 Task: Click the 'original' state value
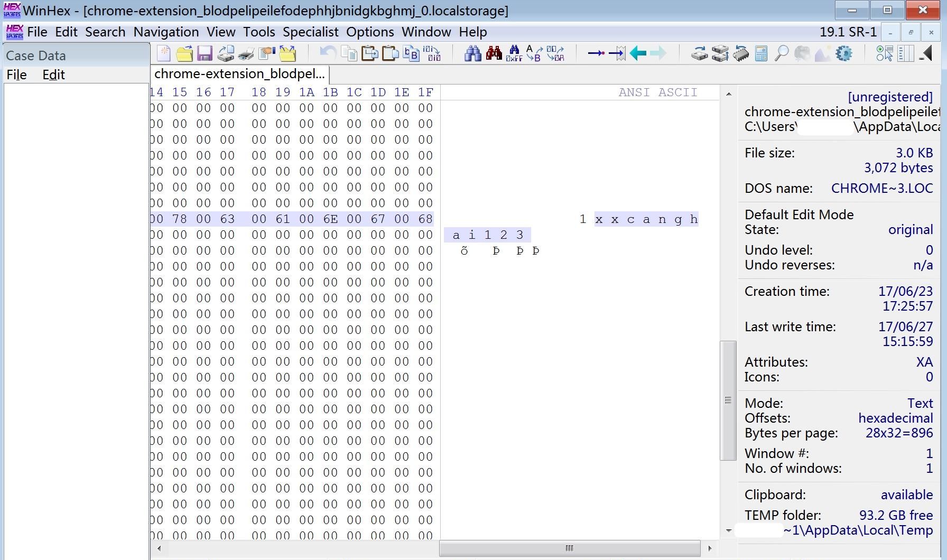pos(911,230)
